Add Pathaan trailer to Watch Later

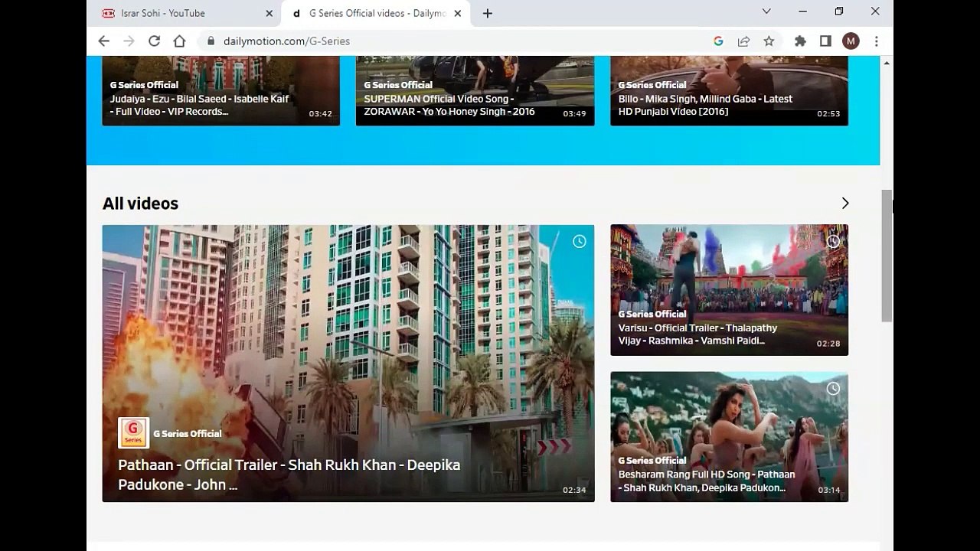click(x=580, y=241)
